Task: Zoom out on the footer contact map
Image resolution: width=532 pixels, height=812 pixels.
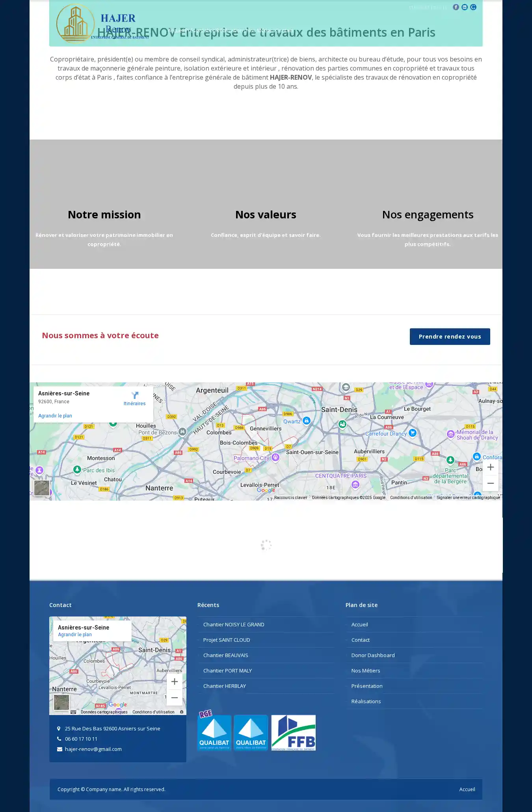Action: [174, 698]
